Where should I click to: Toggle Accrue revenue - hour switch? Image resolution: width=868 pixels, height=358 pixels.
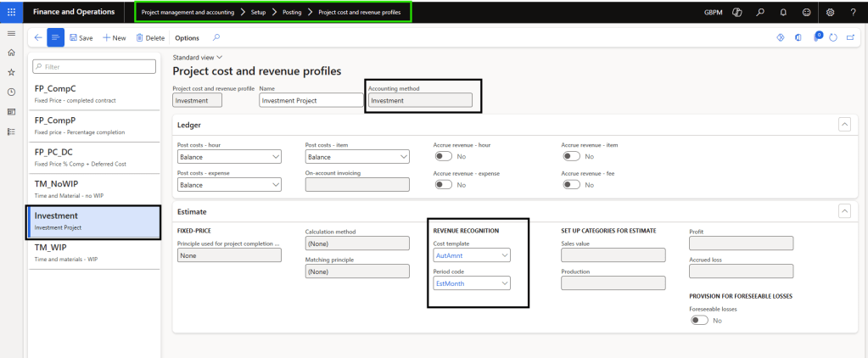[x=442, y=157]
